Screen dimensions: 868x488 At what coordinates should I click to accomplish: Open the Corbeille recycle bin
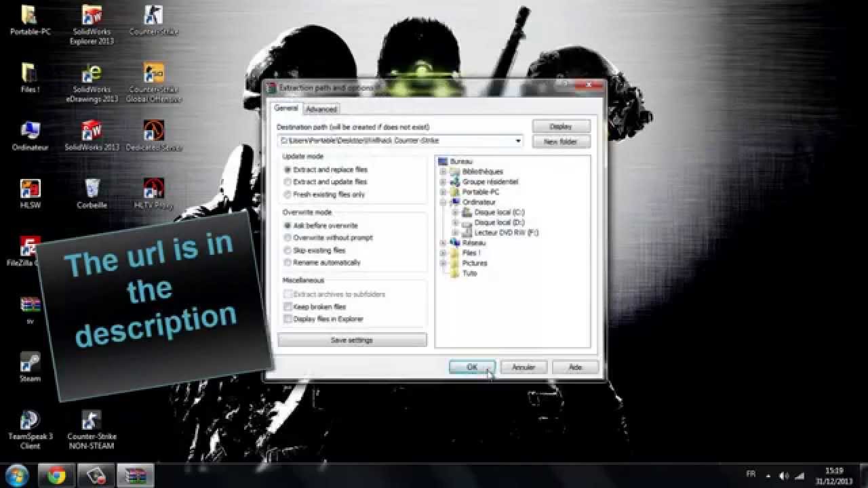[x=92, y=193]
